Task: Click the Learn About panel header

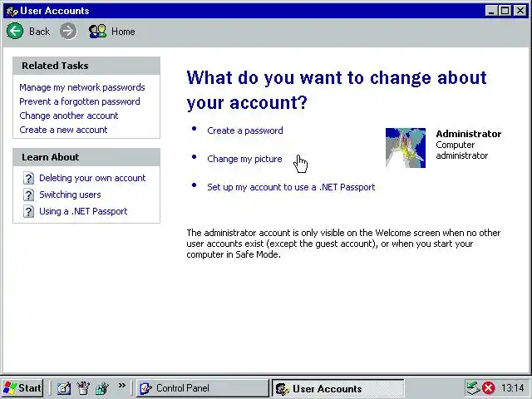Action: [x=86, y=157]
